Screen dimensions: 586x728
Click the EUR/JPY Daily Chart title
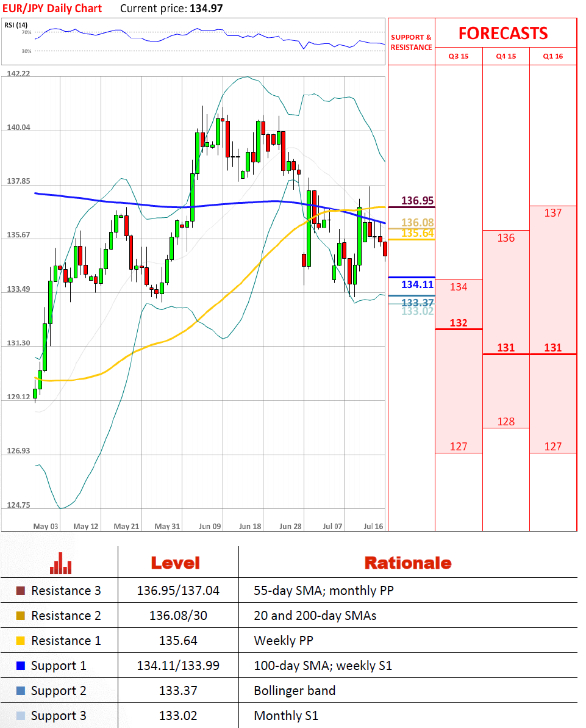tap(52, 9)
